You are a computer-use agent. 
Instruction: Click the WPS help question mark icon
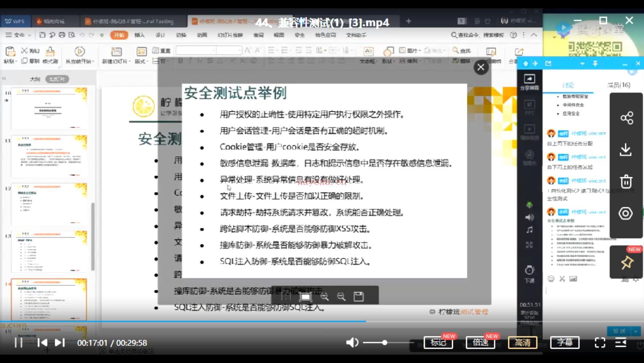click(513, 35)
